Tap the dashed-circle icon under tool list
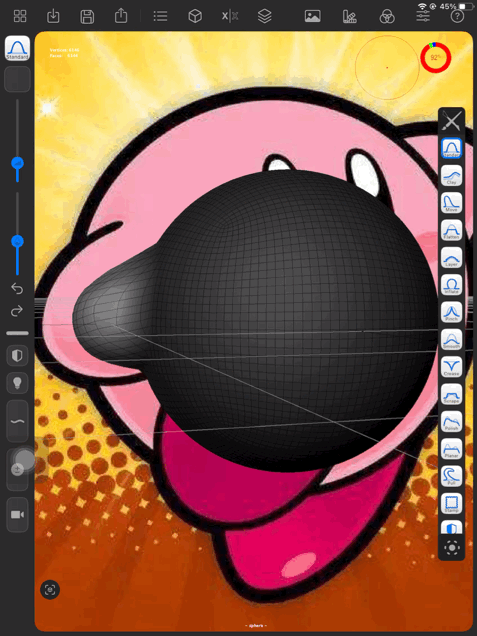This screenshot has width=477, height=636. pyautogui.click(x=451, y=548)
